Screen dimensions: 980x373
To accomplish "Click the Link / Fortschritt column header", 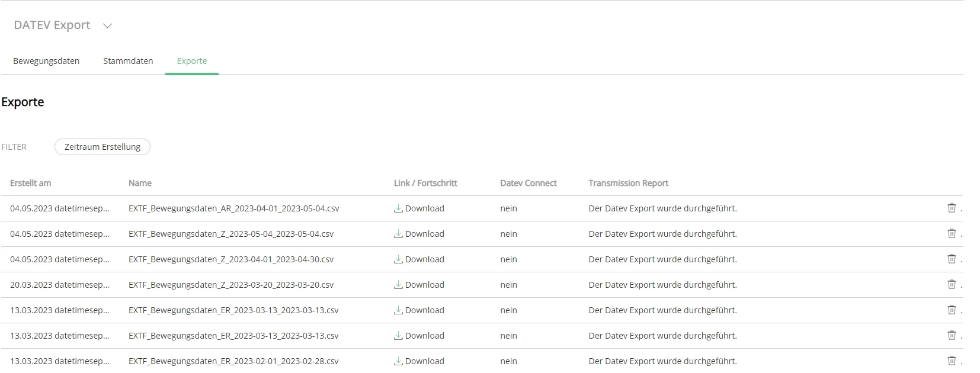I will pos(425,183).
